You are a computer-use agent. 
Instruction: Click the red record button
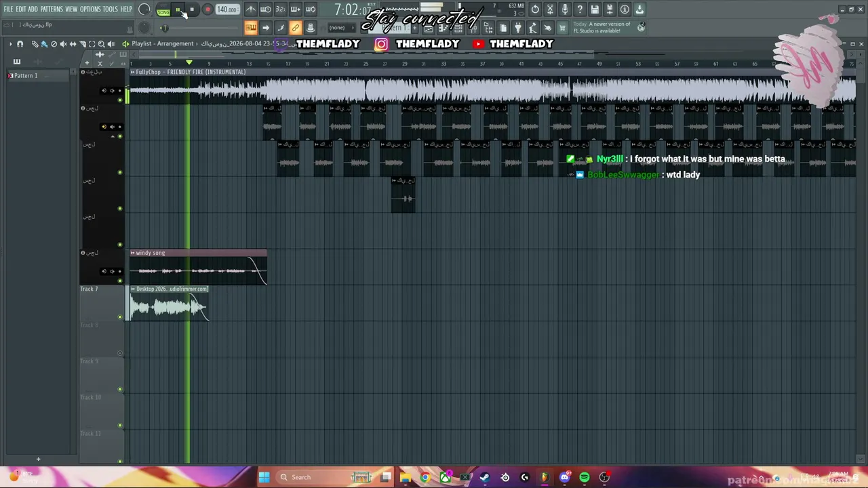pos(208,10)
